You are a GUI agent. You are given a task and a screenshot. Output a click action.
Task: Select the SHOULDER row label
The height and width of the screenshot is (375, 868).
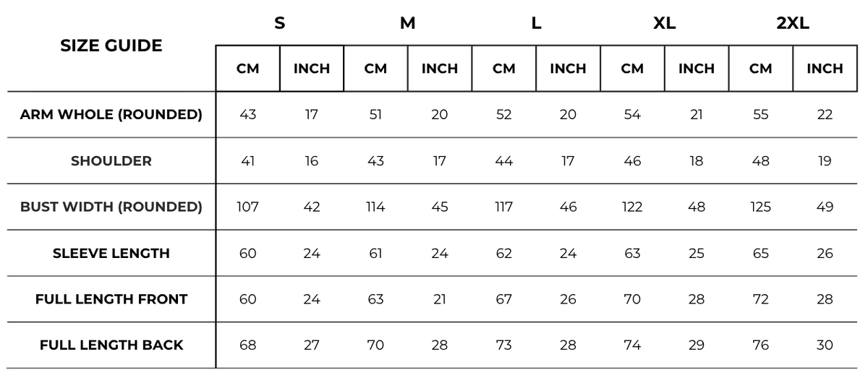click(111, 161)
